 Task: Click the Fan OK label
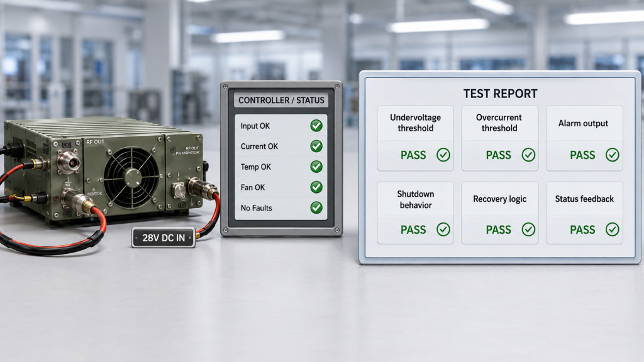coord(253,187)
